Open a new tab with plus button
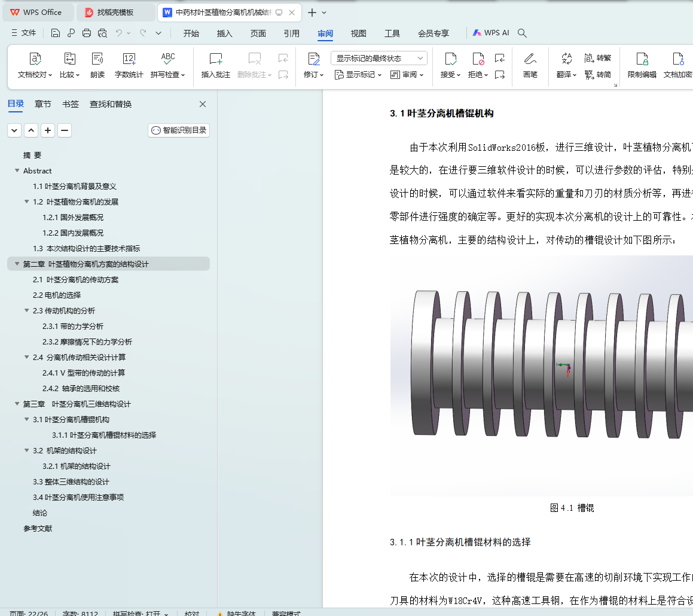This screenshot has height=616, width=693. 312,13
